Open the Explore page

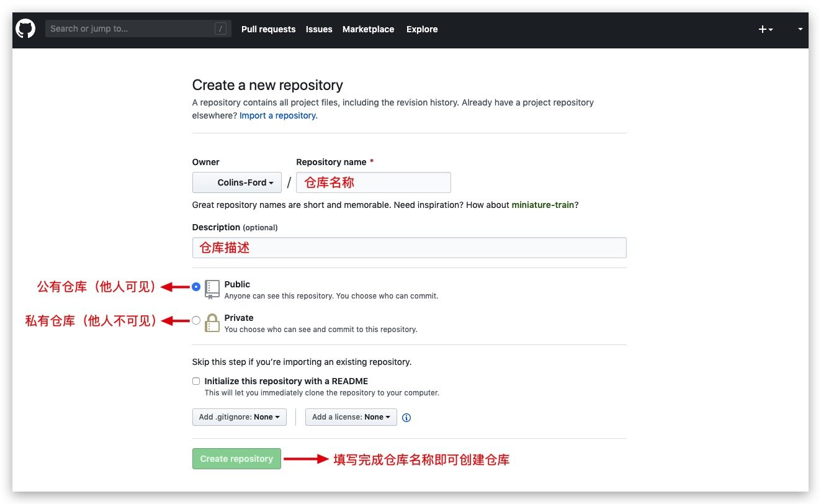[x=422, y=29]
